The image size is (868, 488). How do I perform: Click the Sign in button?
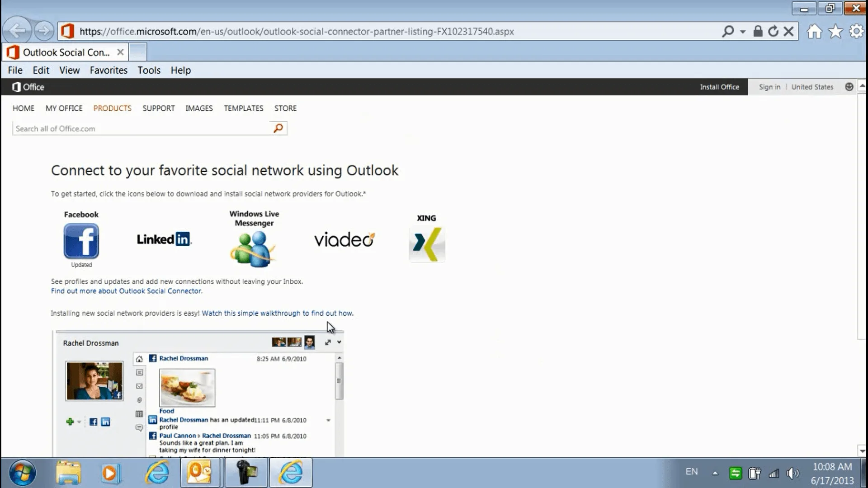point(769,86)
